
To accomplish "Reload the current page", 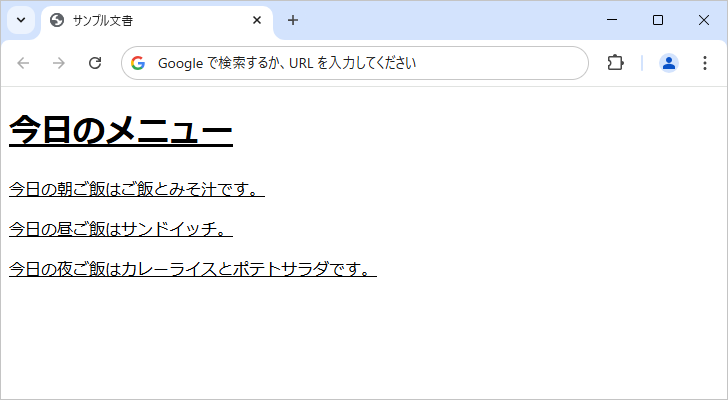I will [x=95, y=63].
